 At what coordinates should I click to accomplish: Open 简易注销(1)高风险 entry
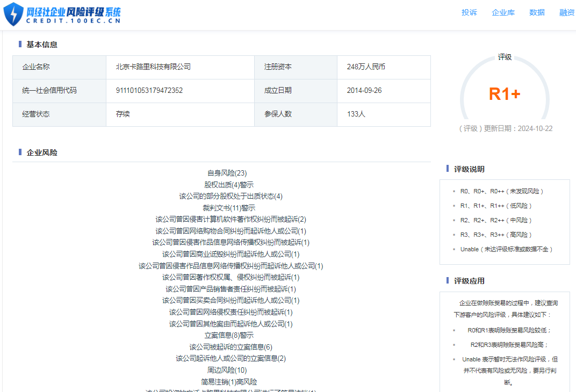[229, 382]
